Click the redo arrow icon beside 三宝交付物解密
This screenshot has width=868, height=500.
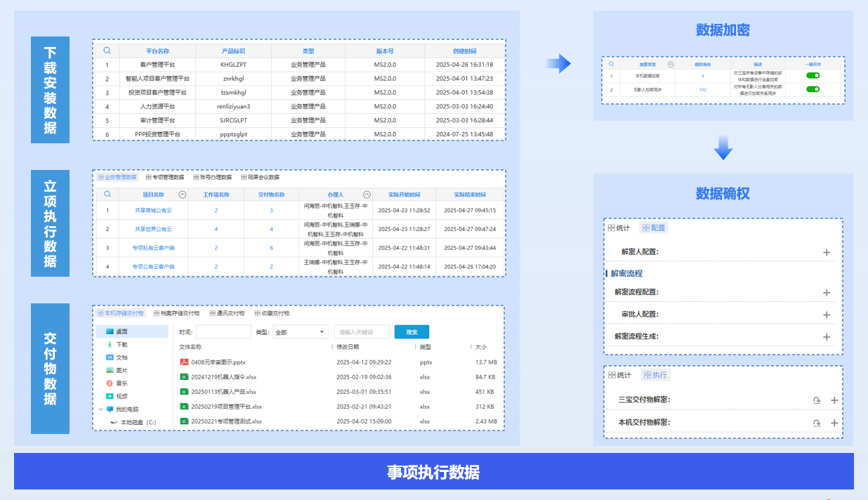tap(817, 400)
